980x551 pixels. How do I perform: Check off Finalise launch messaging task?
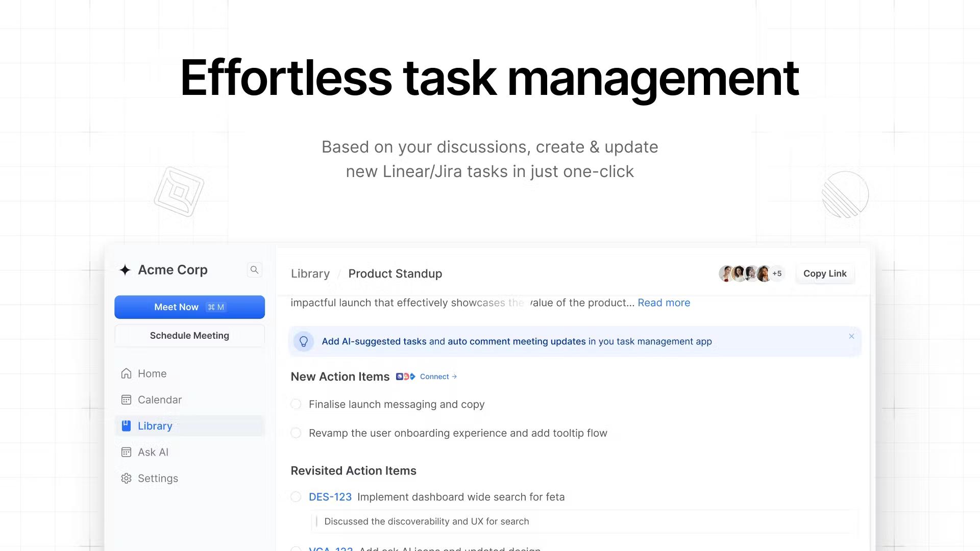pyautogui.click(x=296, y=405)
